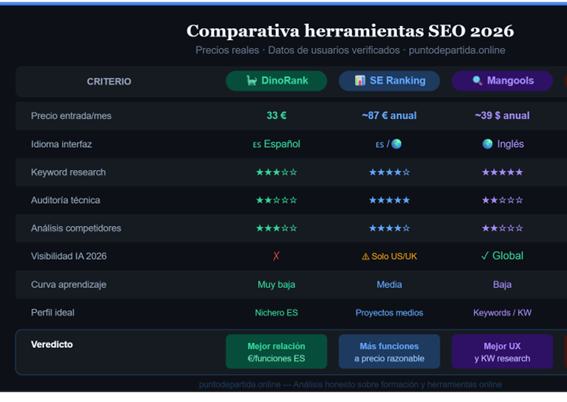Click the '33 €' price cell
Viewport: 567px width, 402px height.
coord(276,115)
